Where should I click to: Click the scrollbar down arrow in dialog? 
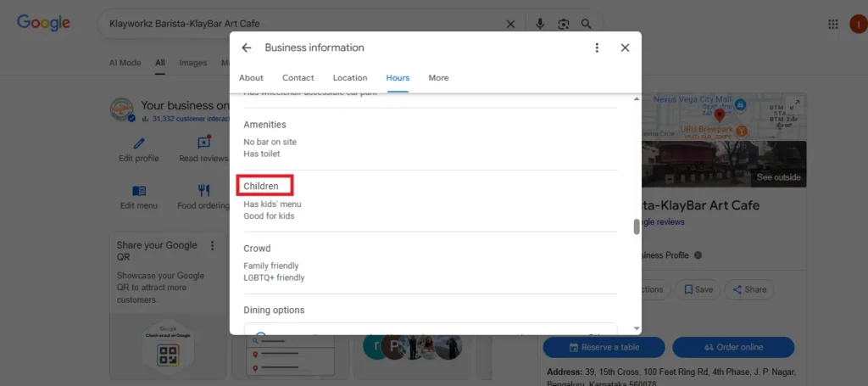point(637,328)
